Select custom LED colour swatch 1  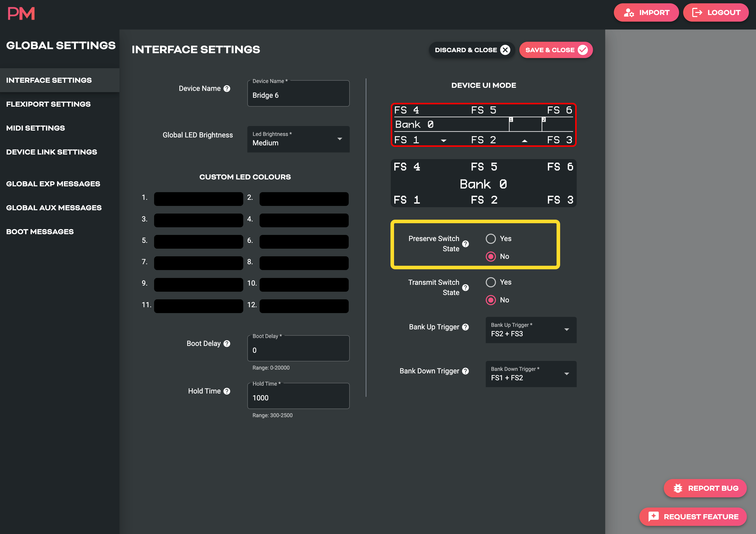[198, 199]
